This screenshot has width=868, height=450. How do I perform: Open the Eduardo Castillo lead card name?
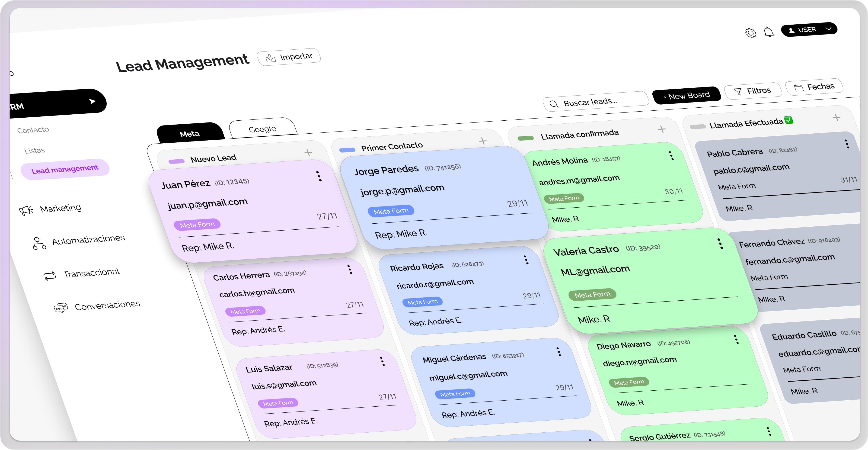click(804, 335)
